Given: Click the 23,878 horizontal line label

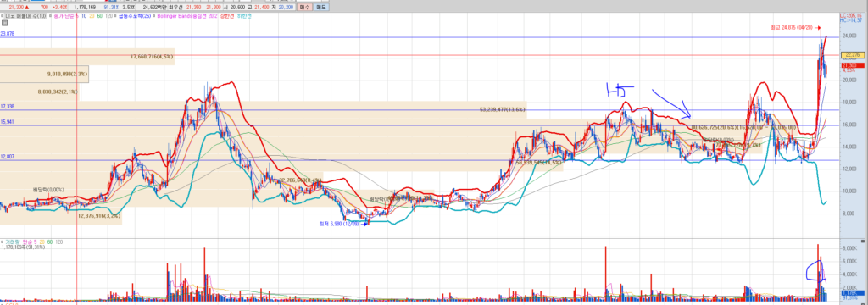Looking at the screenshot, I should [x=7, y=35].
